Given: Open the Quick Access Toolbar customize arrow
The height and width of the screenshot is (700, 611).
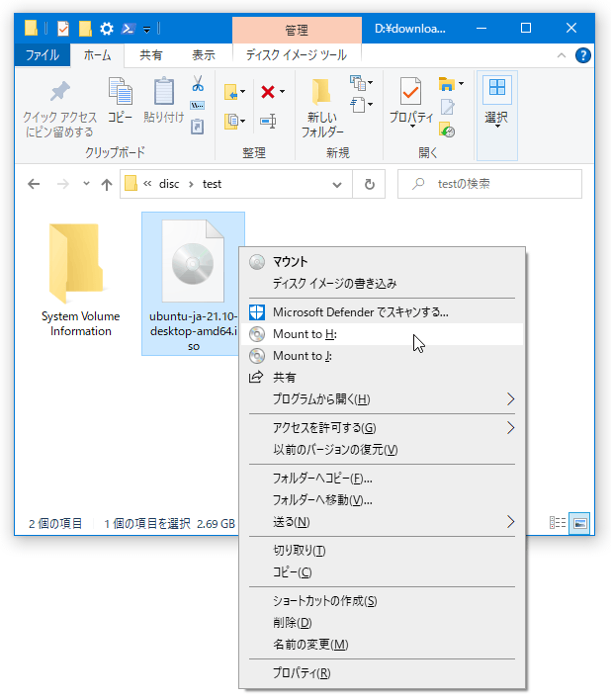Looking at the screenshot, I should 147,30.
